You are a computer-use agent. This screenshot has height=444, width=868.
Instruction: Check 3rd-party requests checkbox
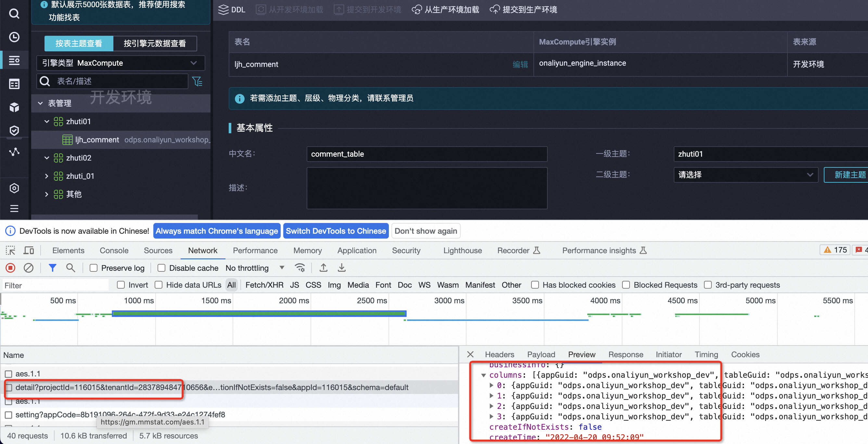point(708,285)
